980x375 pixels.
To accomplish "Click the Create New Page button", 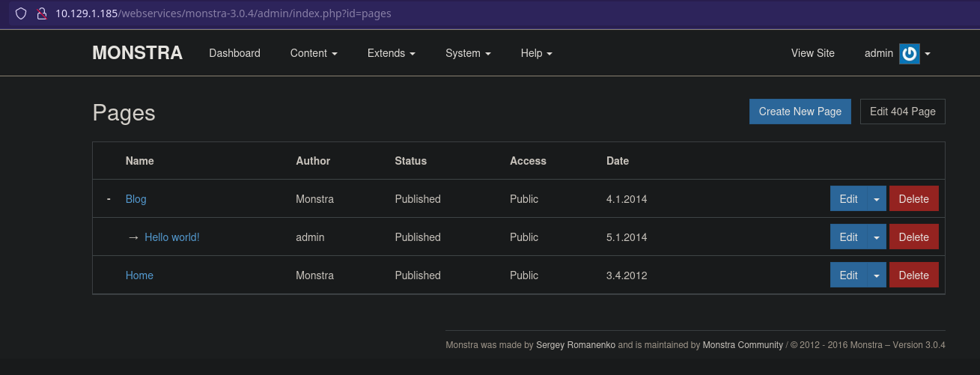I will pos(800,112).
